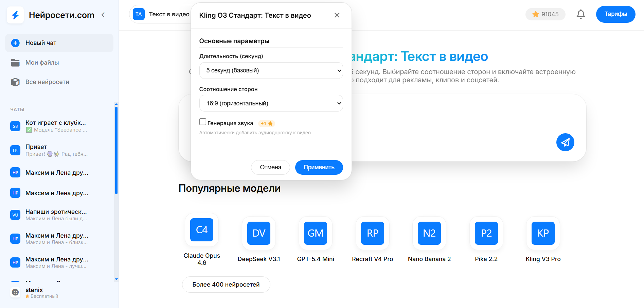Click the Recraft V4 Pro label

tap(373, 259)
